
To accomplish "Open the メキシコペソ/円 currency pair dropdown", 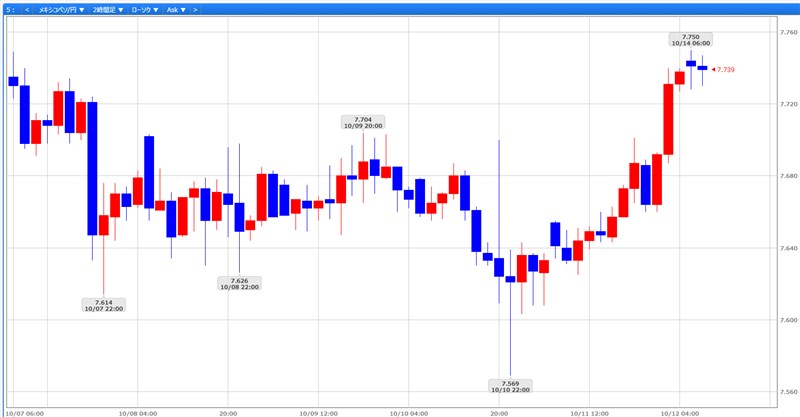I will coord(60,9).
